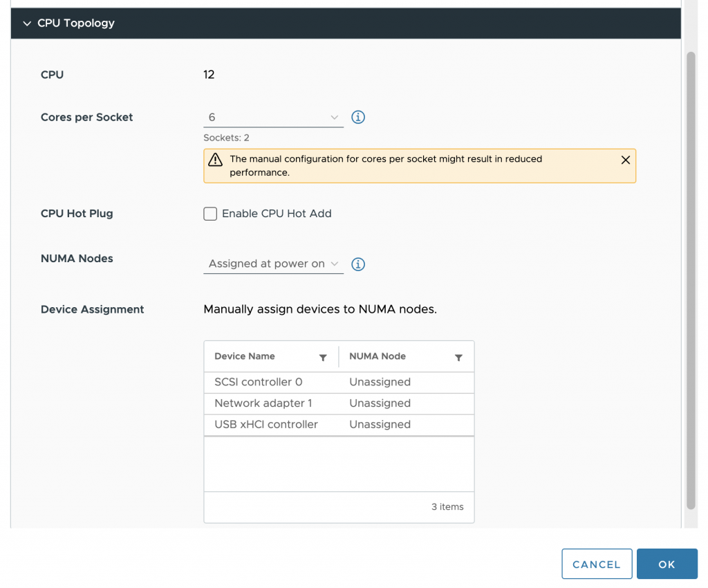Sort by NUMA Node column header

click(x=378, y=356)
